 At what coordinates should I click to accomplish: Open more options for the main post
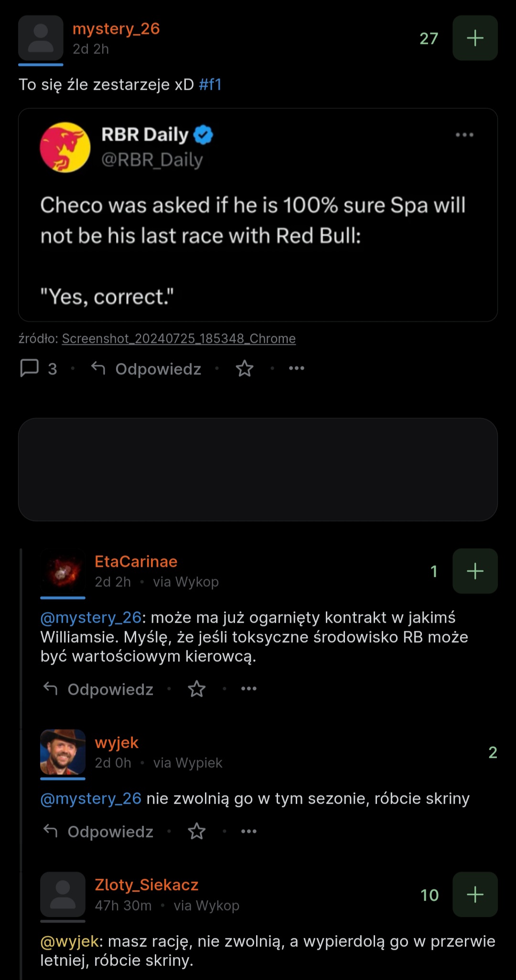pos(297,368)
